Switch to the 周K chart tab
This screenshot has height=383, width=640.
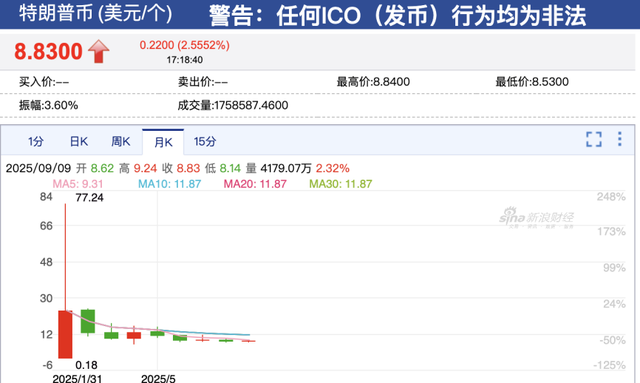pyautogui.click(x=120, y=142)
